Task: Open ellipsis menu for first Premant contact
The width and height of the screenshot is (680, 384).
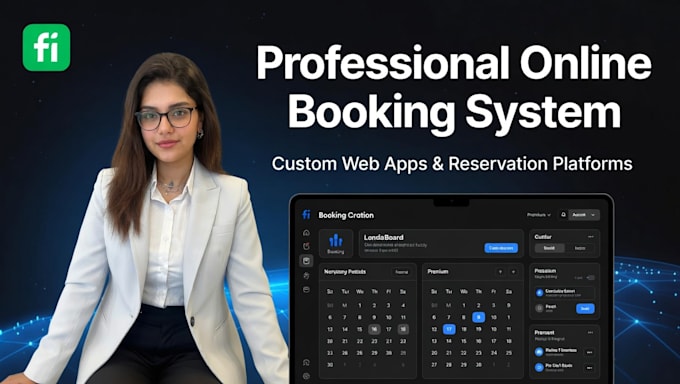Action: tap(589, 352)
